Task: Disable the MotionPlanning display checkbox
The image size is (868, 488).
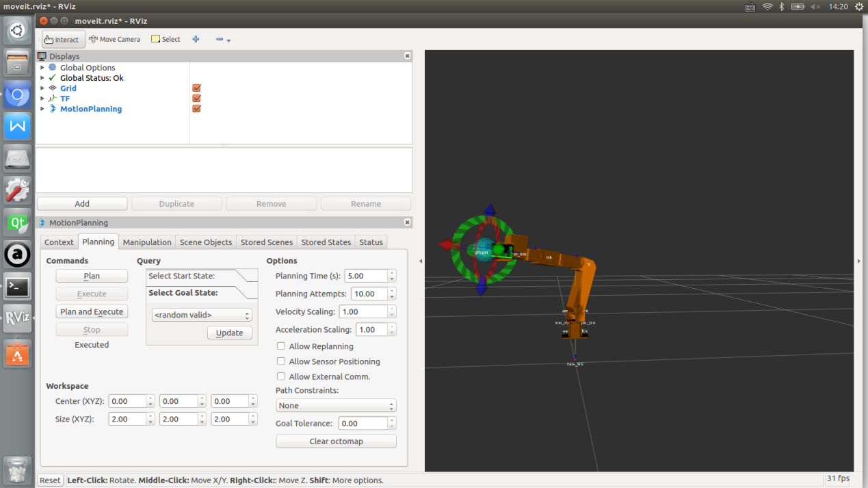Action: click(x=196, y=109)
